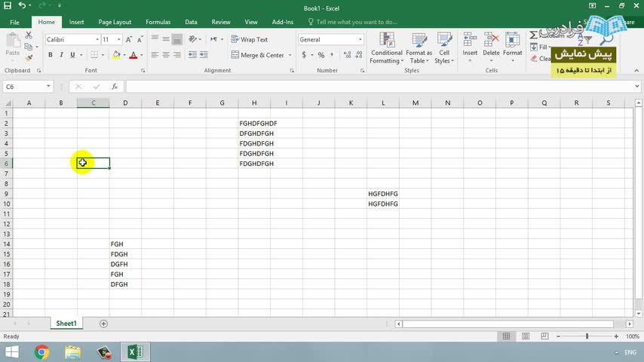
Task: Open Cell Styles gallery
Action: tap(444, 48)
